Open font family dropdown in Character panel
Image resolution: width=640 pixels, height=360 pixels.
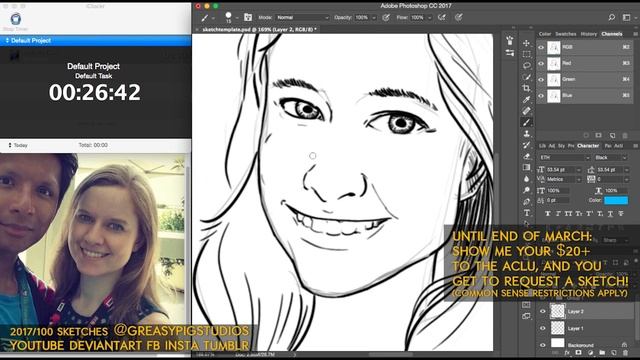coord(564,158)
